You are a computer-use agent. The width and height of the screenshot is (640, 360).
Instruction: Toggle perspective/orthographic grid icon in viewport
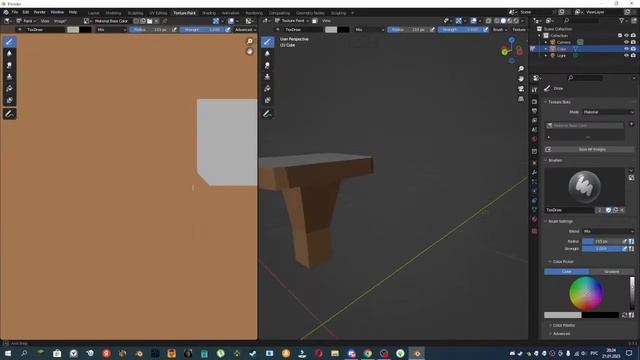point(521,99)
